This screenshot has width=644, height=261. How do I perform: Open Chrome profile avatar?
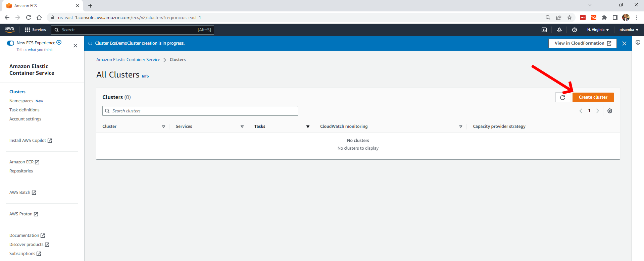(x=626, y=17)
